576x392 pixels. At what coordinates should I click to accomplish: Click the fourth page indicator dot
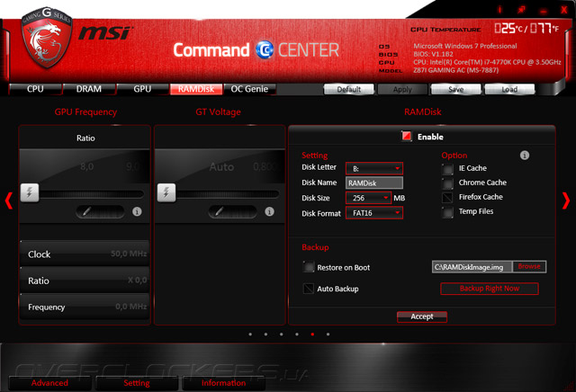(x=297, y=334)
